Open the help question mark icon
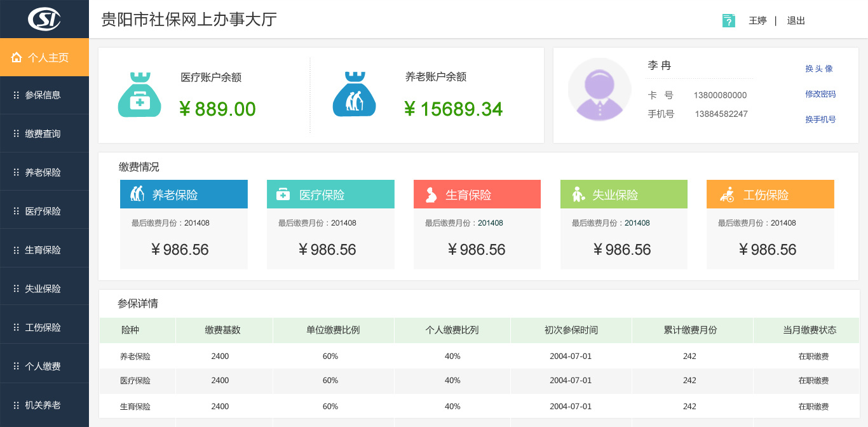This screenshot has height=427, width=868. coord(728,20)
